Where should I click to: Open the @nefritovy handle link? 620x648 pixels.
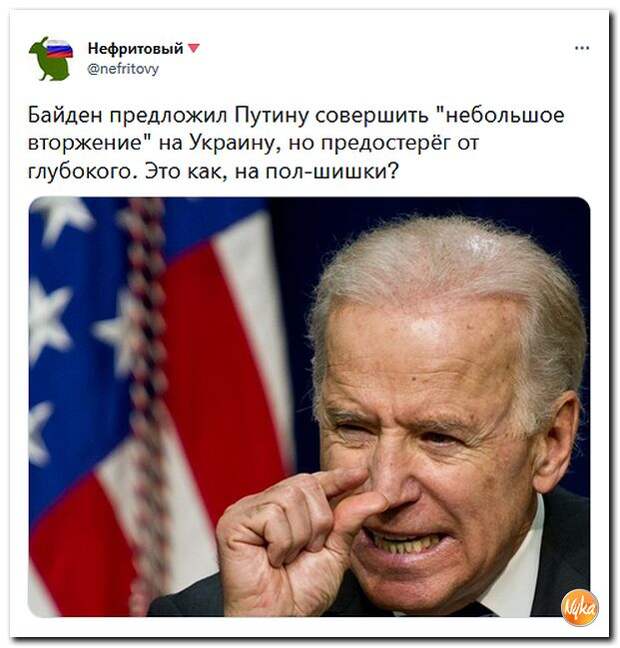(123, 68)
